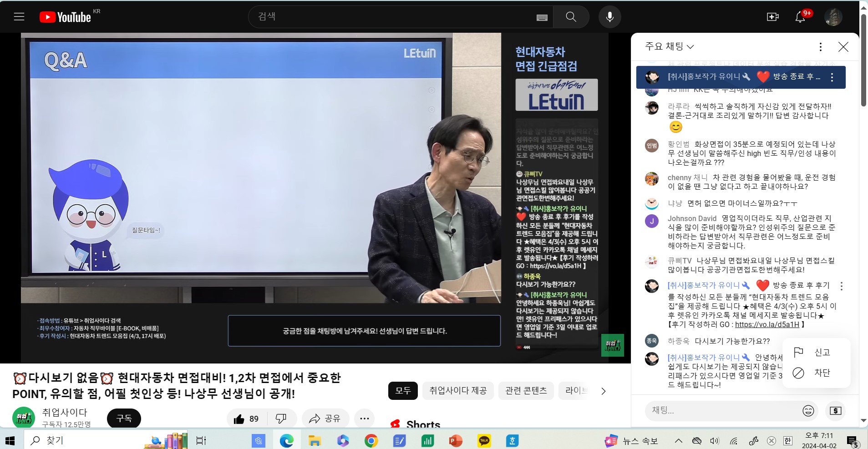Select 신고 in the chat context menu
This screenshot has height=449, width=868.
pos(816,352)
